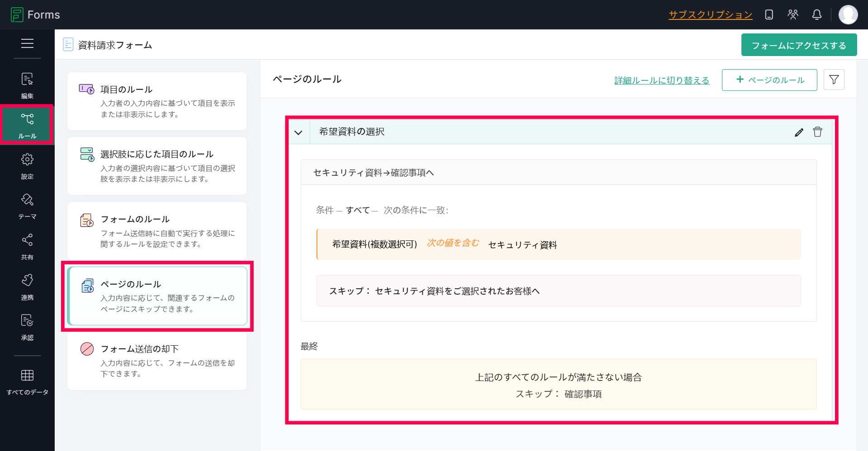
Task: Open the サブスクリプション link
Action: click(711, 14)
